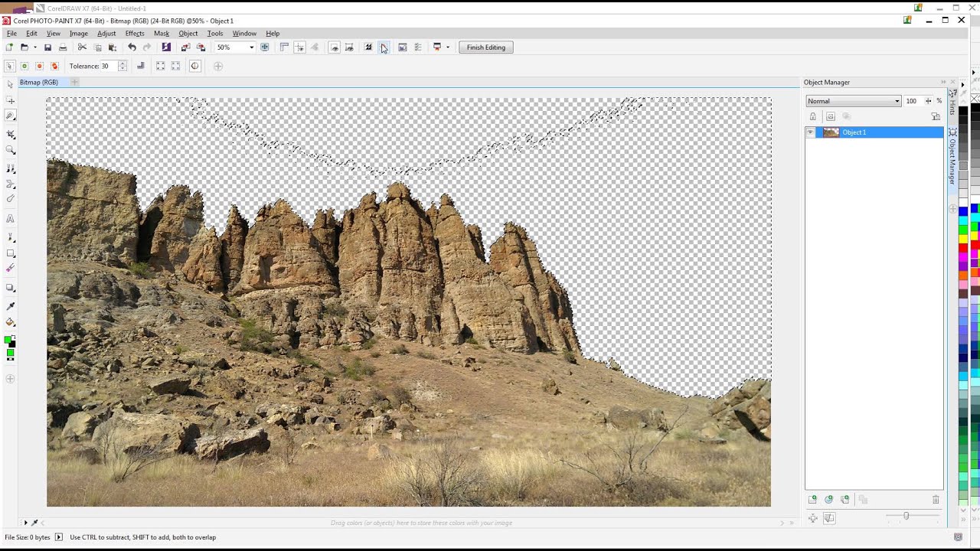Adjust thumbnail size slider in Object Manager
The image size is (980, 551).
(x=906, y=517)
